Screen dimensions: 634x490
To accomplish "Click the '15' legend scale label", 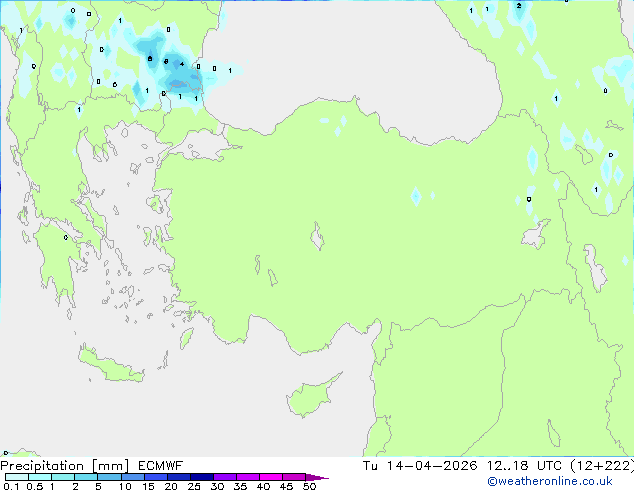I will tap(148, 486).
